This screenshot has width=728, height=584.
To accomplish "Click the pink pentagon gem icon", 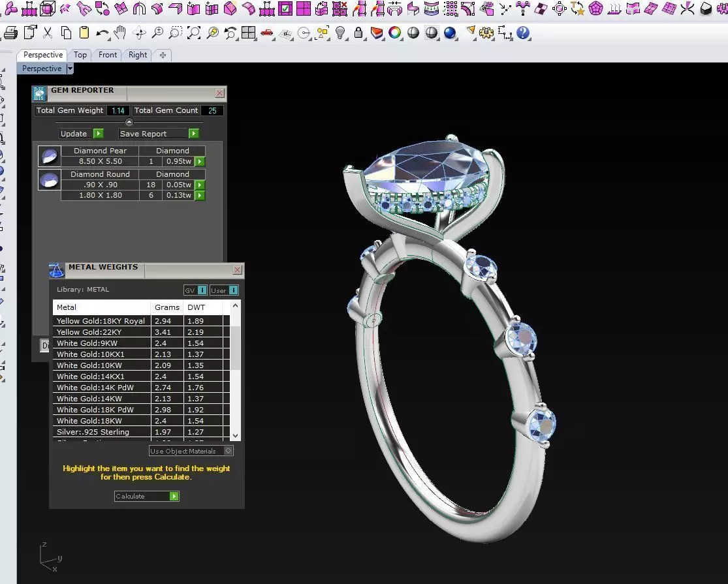I will [595, 8].
